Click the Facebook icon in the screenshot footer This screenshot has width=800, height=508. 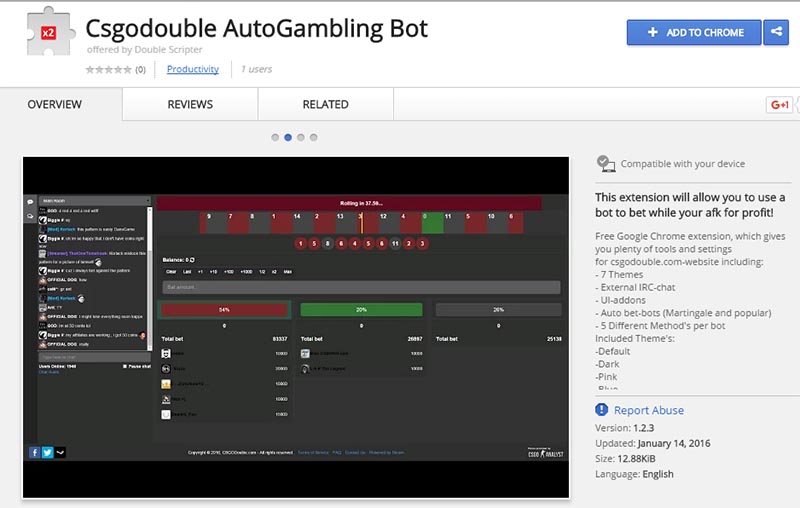coord(34,452)
